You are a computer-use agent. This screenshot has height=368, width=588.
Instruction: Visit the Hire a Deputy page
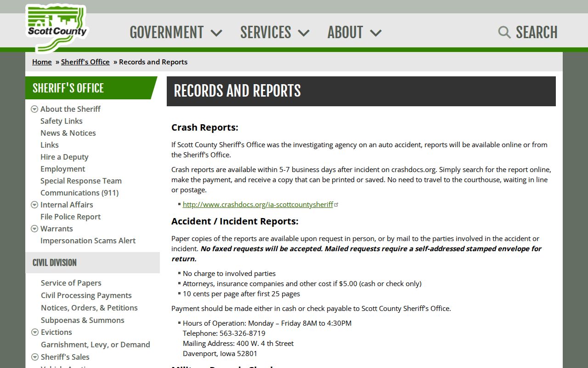coord(64,157)
